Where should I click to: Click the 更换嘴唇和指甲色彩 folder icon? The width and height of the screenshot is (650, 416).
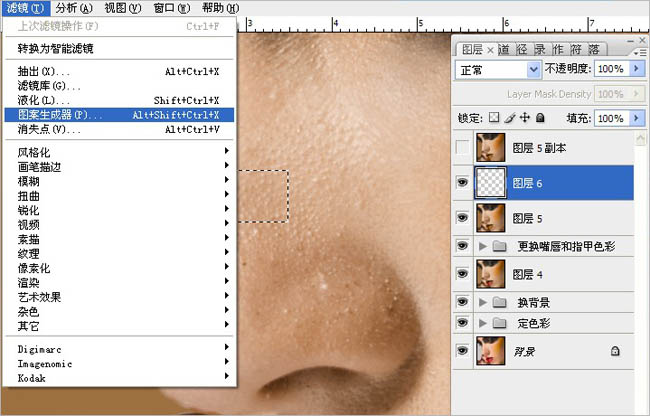pos(500,247)
